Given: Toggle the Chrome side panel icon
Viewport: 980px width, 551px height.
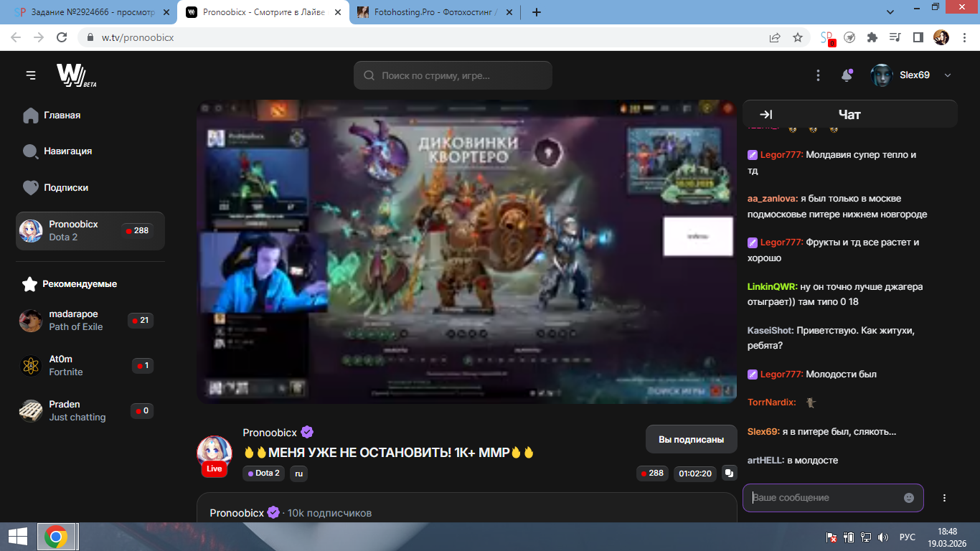Looking at the screenshot, I should point(918,37).
